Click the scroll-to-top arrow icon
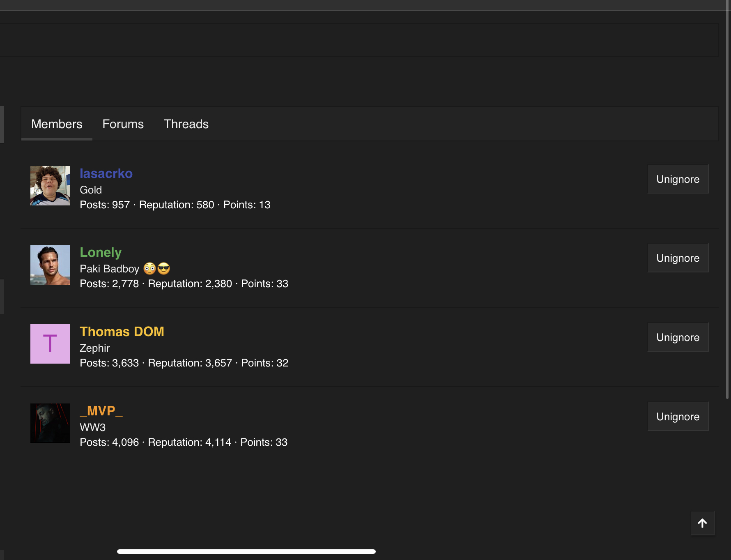Screen dimensions: 731x560 point(702,523)
